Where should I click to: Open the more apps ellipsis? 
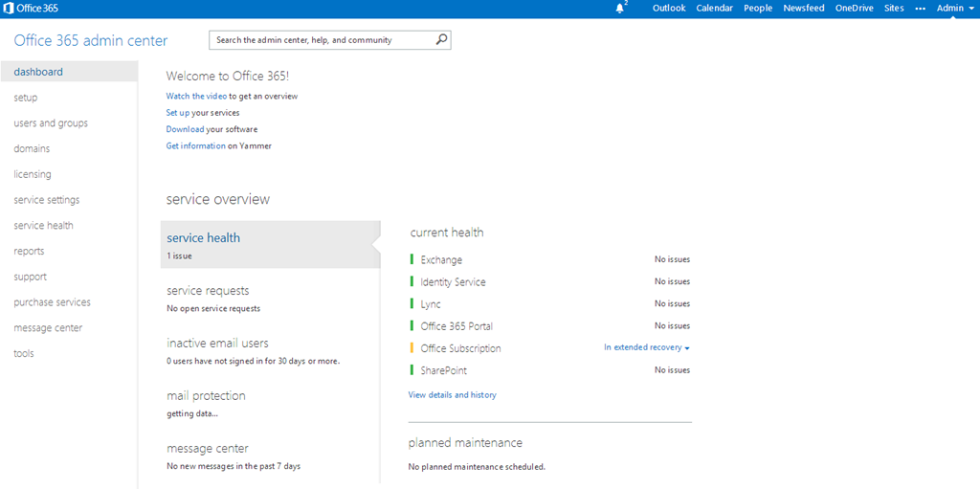point(920,8)
